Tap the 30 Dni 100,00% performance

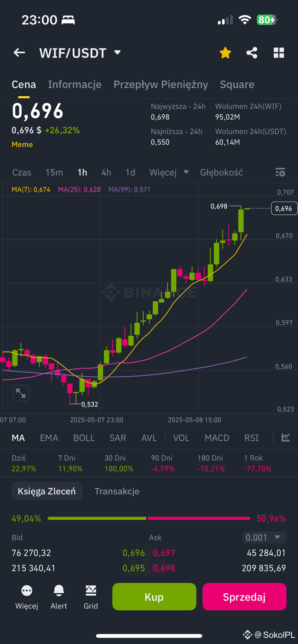tap(119, 463)
